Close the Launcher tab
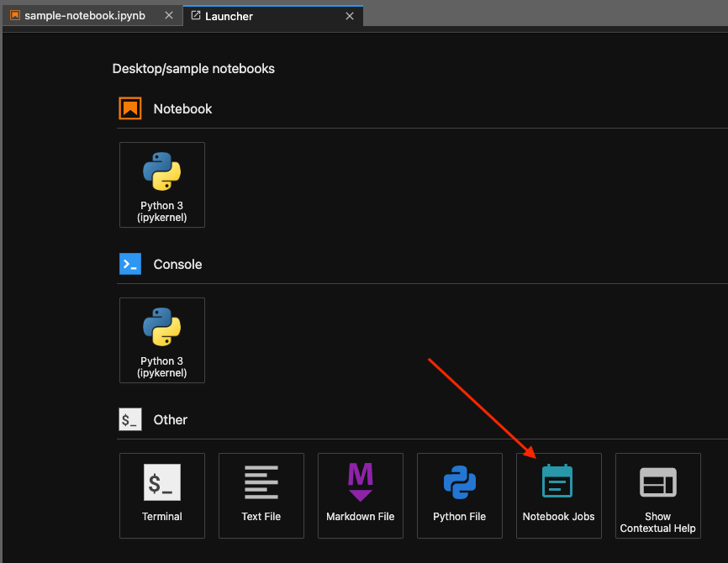This screenshot has width=728, height=563. [x=350, y=16]
